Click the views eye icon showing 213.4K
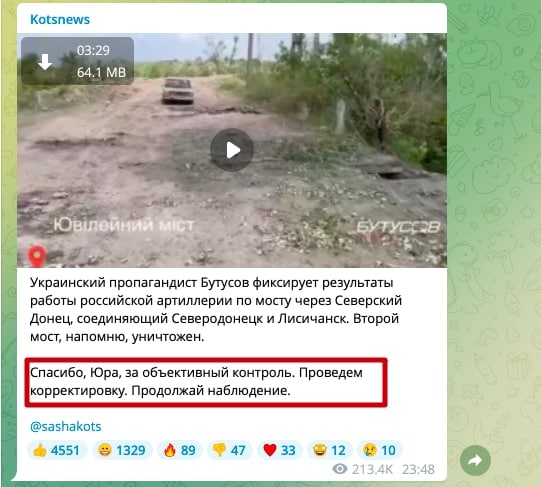The height and width of the screenshot is (487, 541). point(340,469)
